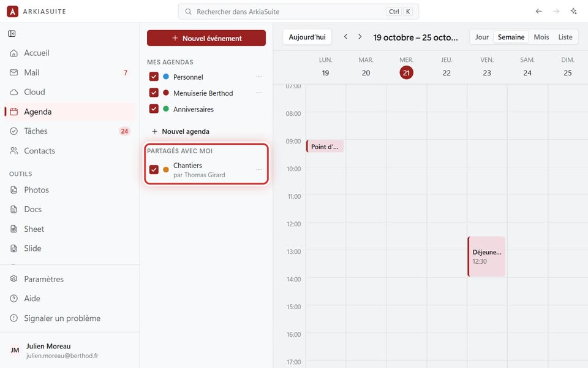The image size is (588, 368).
Task: Disable the Chantiers shared agenda checkbox
Action: click(154, 169)
